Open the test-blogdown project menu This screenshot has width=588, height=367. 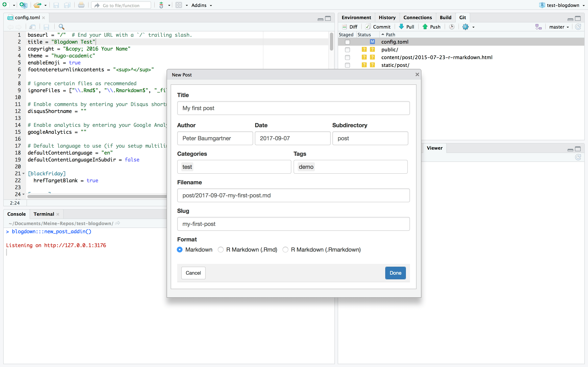tap(562, 5)
